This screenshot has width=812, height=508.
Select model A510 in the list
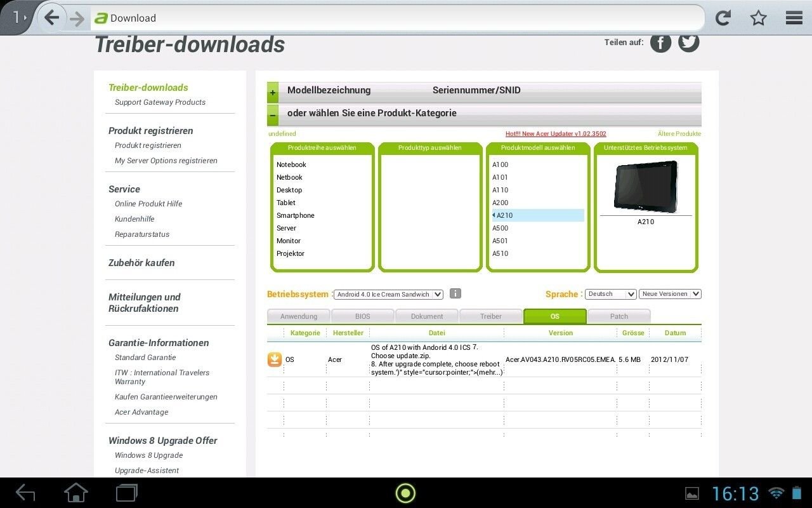click(x=500, y=253)
